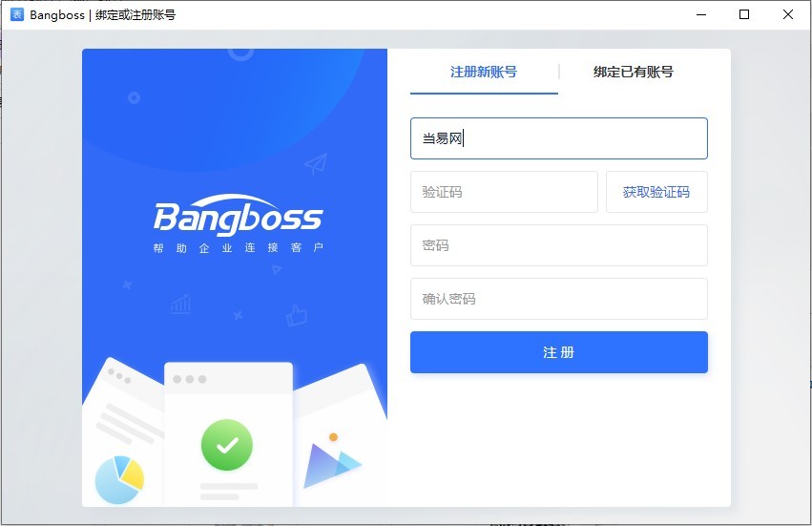The width and height of the screenshot is (812, 526).
Task: Click the Bangboss app icon in title bar
Action: pyautogui.click(x=17, y=14)
